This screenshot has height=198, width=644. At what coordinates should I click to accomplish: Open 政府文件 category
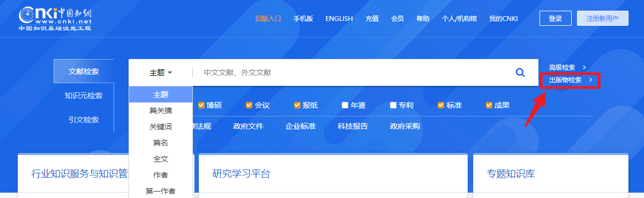248,127
